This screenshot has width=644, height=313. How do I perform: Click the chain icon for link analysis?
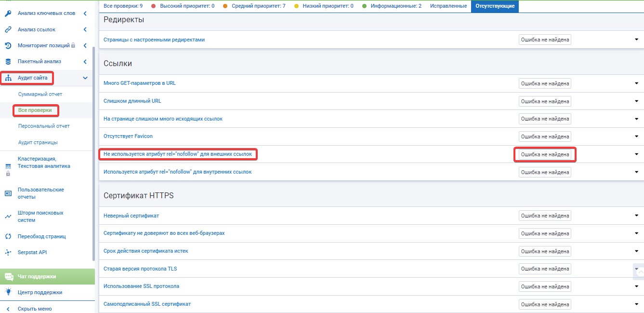click(8, 29)
